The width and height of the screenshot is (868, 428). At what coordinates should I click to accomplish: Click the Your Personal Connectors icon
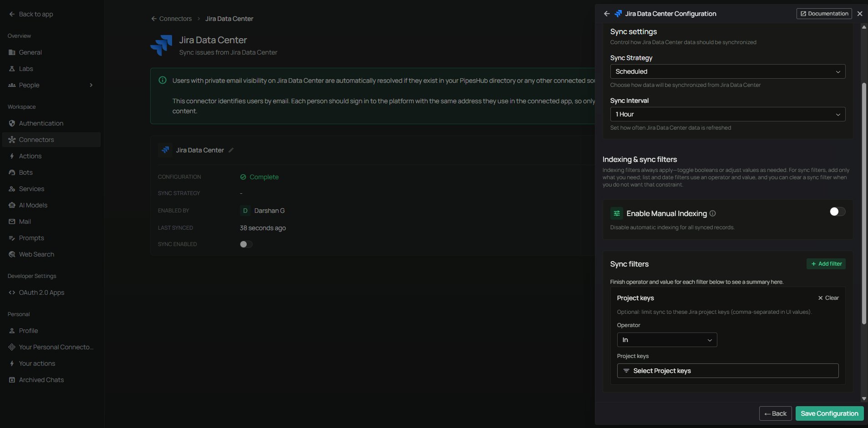click(x=12, y=347)
